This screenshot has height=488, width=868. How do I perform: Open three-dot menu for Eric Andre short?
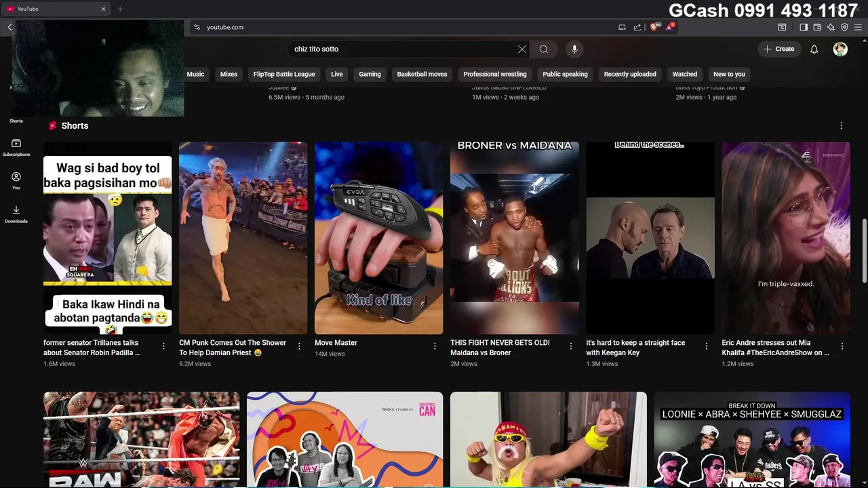[842, 346]
